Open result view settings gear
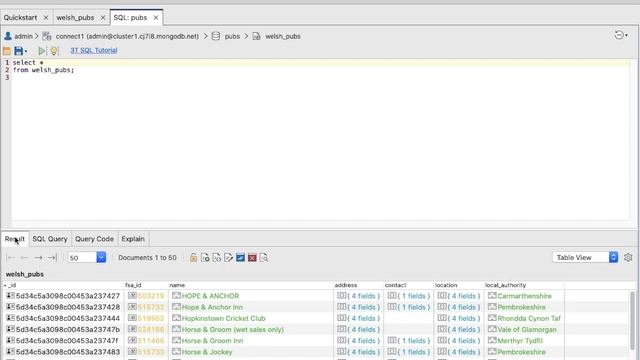640x360 pixels. tap(628, 257)
